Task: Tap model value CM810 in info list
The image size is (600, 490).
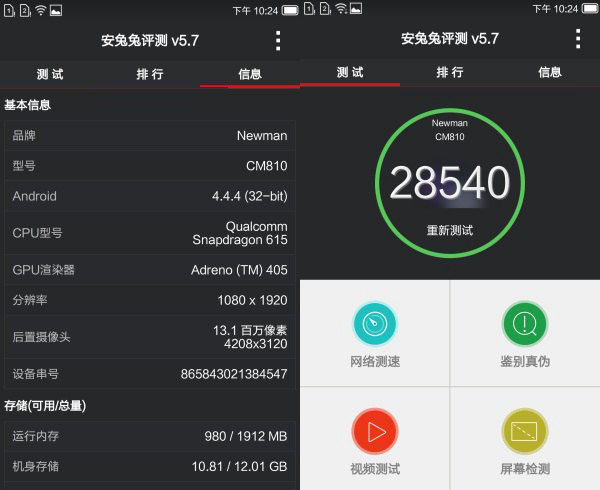Action: (267, 166)
